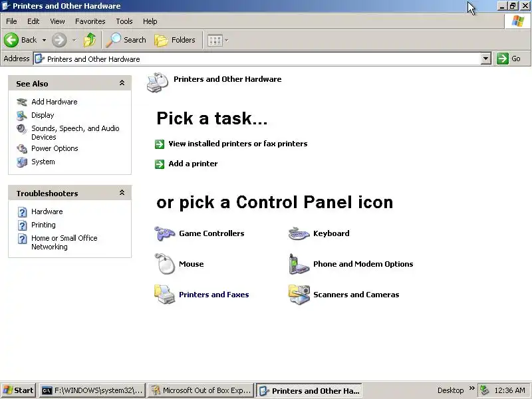Image resolution: width=532 pixels, height=399 pixels.
Task: Switch to F:\WINDOWS\system32 taskbar window
Action: [92, 390]
